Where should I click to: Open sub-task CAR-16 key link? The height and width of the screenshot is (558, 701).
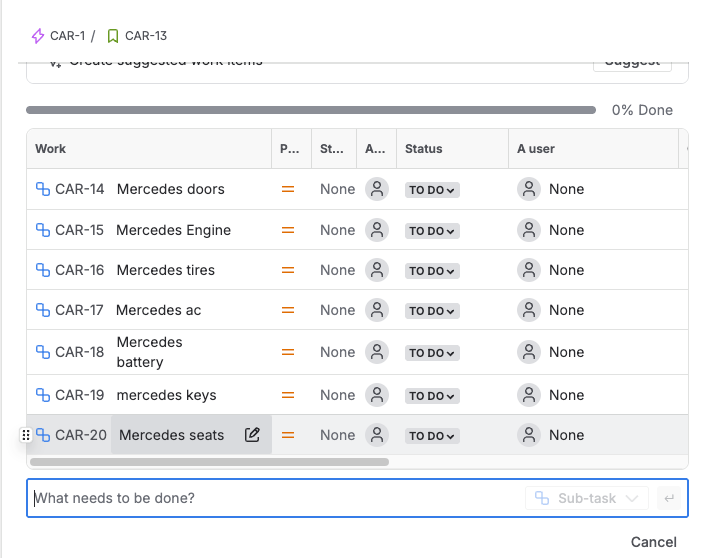[79, 270]
